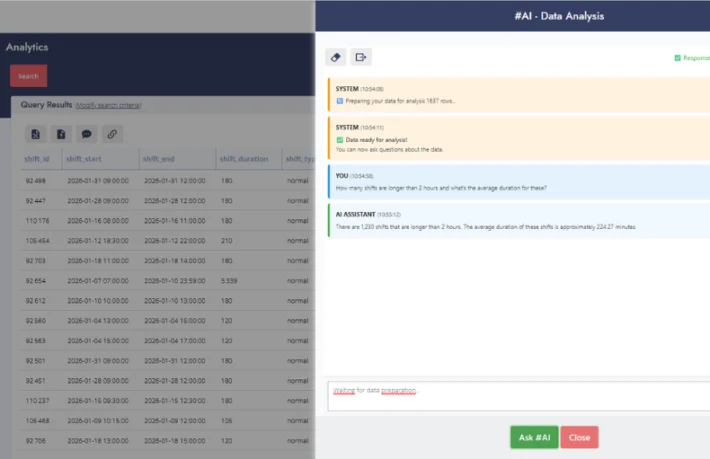Sort by the shift_id column header

[x=37, y=159]
